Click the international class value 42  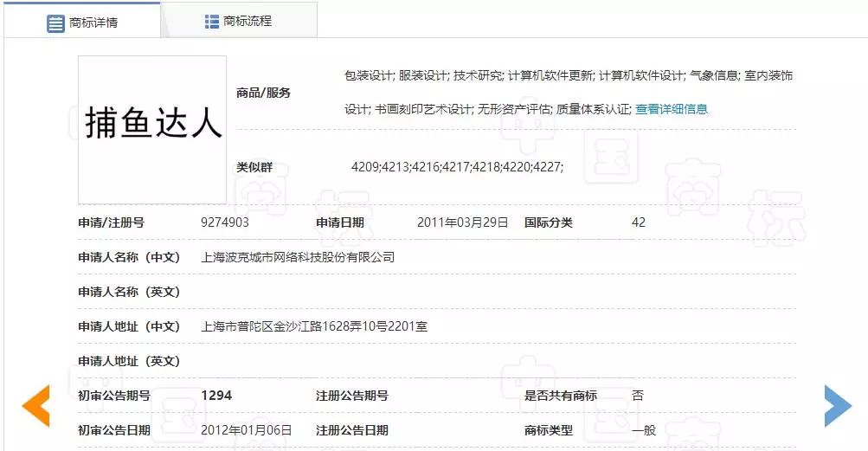pyautogui.click(x=639, y=222)
